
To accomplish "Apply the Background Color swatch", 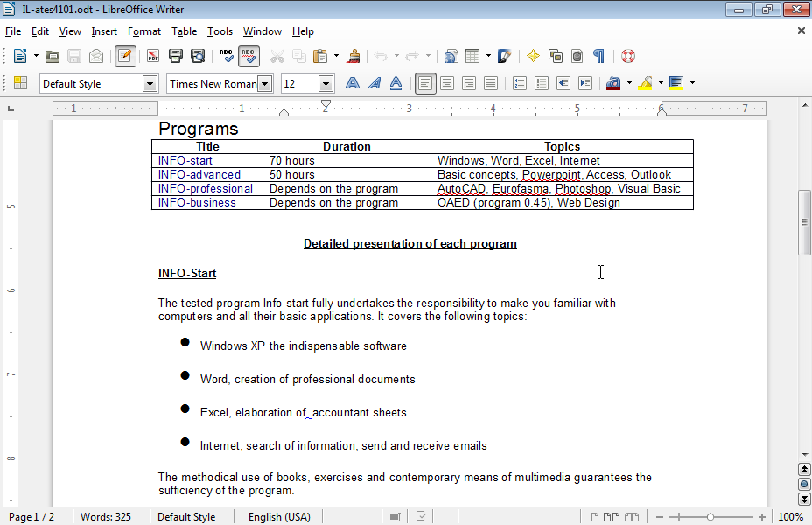I will (676, 83).
